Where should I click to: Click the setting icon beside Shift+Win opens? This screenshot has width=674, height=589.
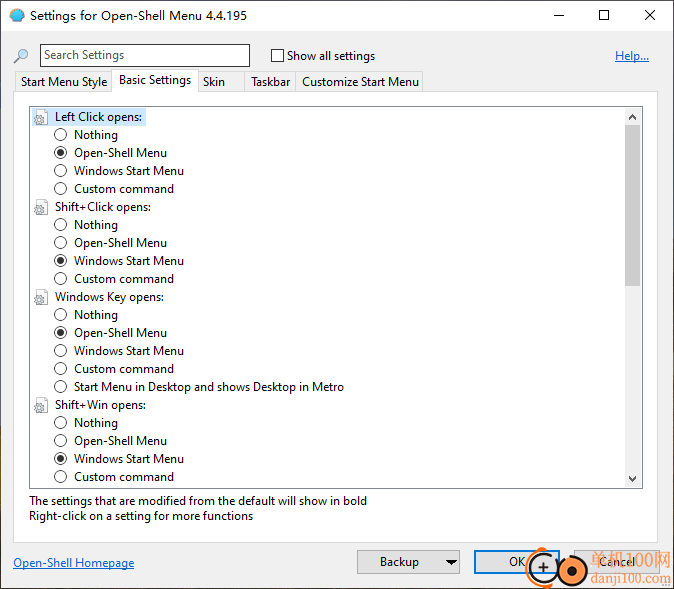coord(41,405)
